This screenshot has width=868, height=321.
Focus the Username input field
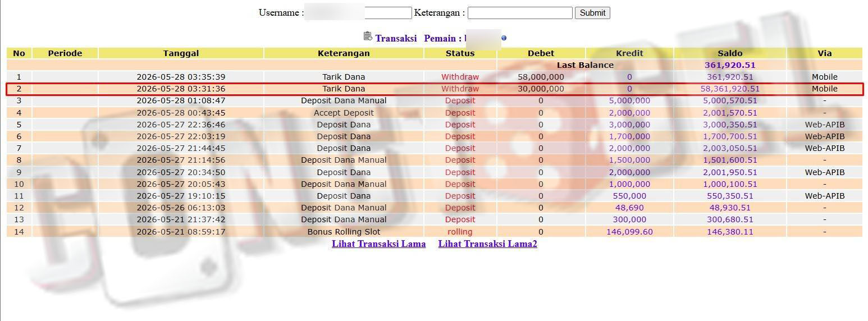coord(359,13)
